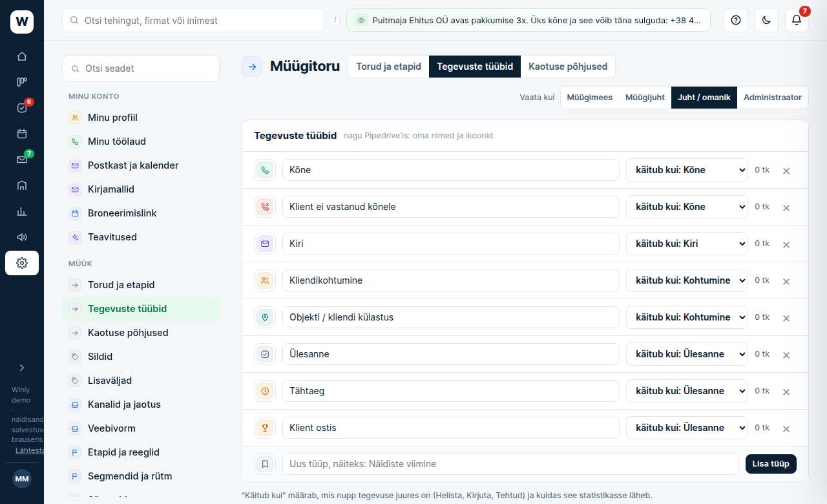View as Administraator role

(x=773, y=98)
